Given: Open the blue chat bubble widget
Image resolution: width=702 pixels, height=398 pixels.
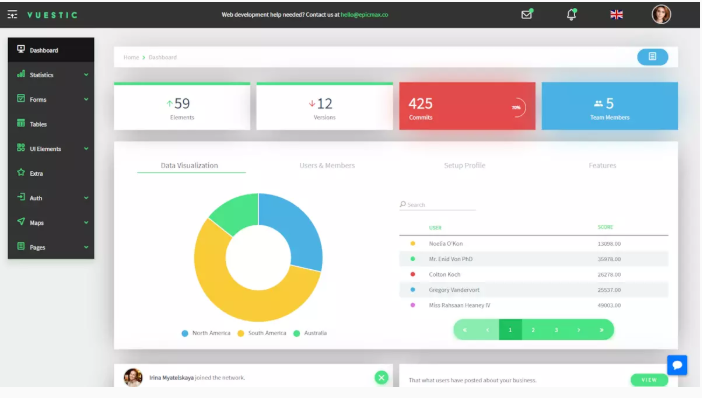Looking at the screenshot, I should coord(677,365).
